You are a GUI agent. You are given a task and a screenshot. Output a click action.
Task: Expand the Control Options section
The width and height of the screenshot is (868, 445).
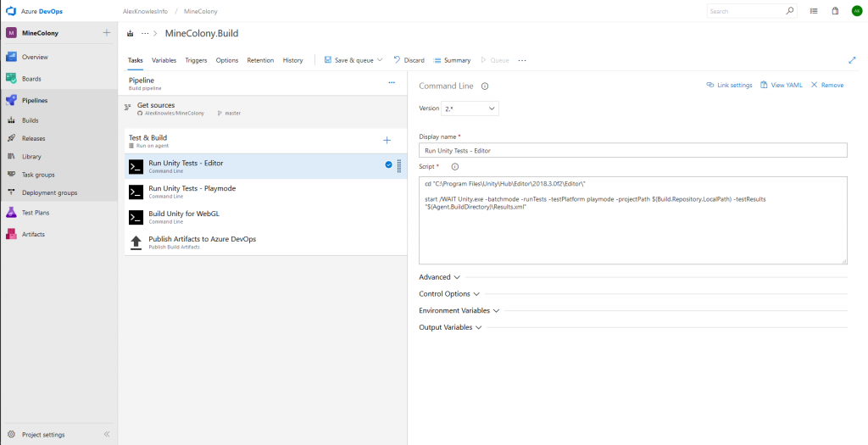pyautogui.click(x=449, y=293)
